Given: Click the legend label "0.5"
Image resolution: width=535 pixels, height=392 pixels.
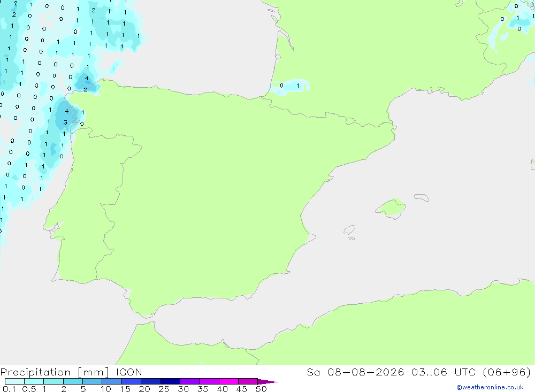Looking at the screenshot, I should click(x=29, y=389).
